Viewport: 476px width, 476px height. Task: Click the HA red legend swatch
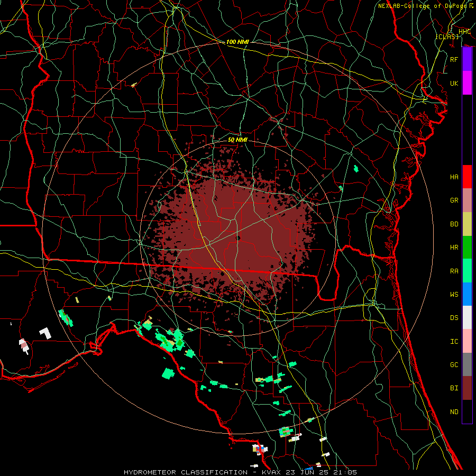[467, 177]
